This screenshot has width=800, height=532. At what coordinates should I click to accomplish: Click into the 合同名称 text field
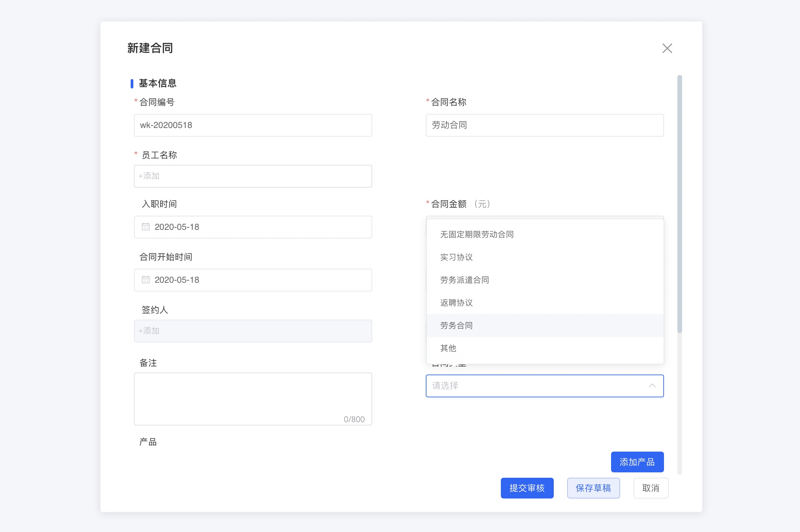tap(544, 125)
